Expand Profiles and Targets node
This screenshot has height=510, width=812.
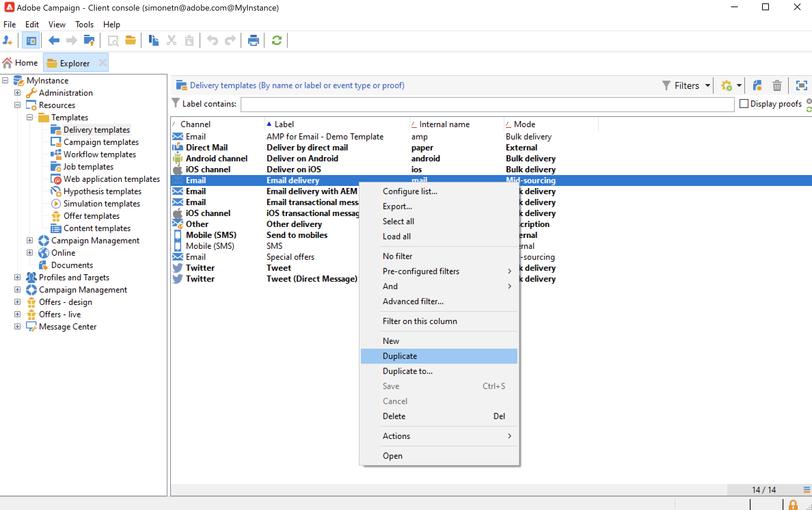tap(17, 277)
